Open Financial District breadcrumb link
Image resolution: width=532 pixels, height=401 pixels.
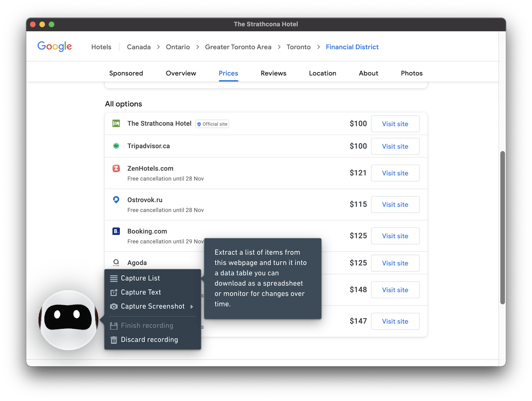352,47
